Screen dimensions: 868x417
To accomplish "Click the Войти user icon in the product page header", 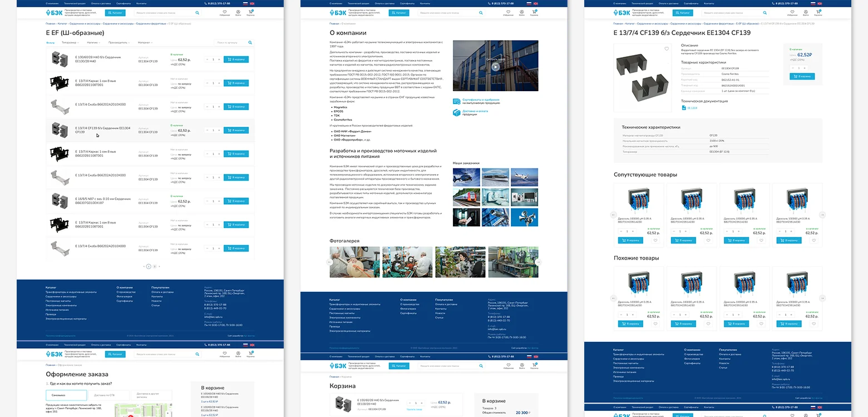I will 805,11.
